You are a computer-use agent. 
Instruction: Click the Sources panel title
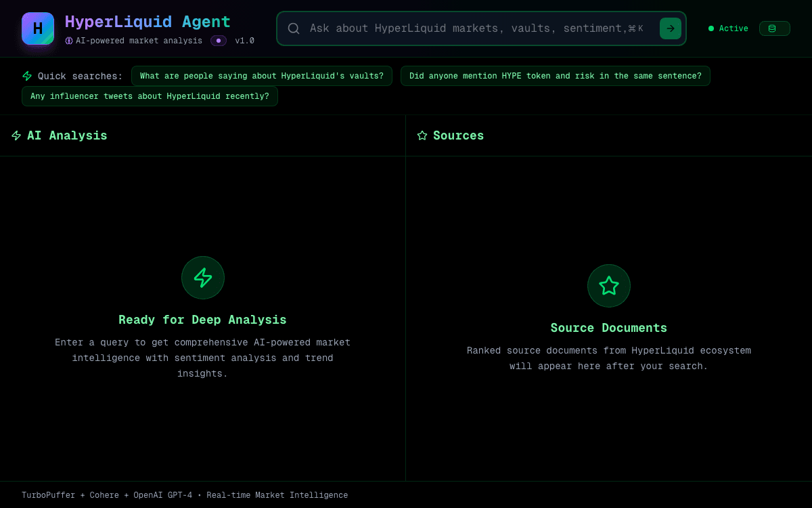tap(458, 135)
